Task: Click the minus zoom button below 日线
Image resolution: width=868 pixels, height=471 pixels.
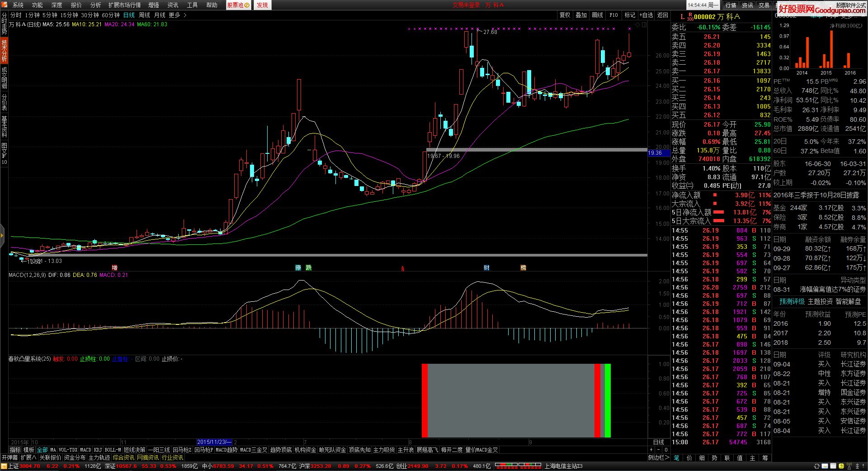Action: click(658, 450)
